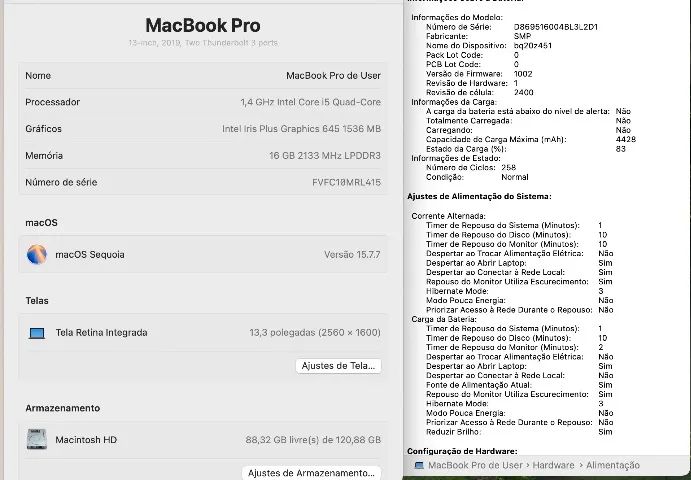Select the Estado da Carga (%) line

pos(526,149)
